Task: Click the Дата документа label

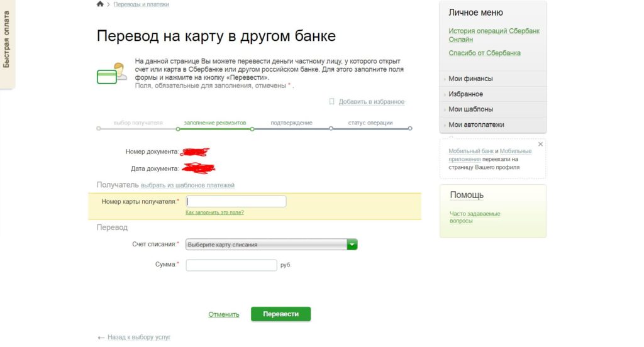Action: [x=155, y=168]
